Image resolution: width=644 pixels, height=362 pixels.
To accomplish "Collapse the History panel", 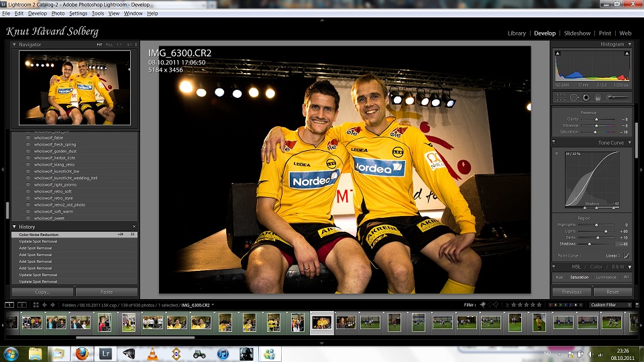I will click(14, 227).
